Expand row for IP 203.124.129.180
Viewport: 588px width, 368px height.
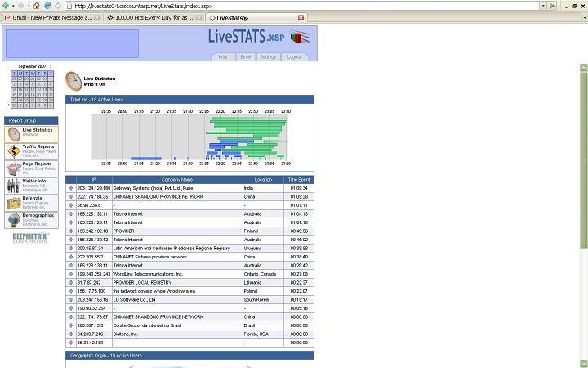point(71,188)
